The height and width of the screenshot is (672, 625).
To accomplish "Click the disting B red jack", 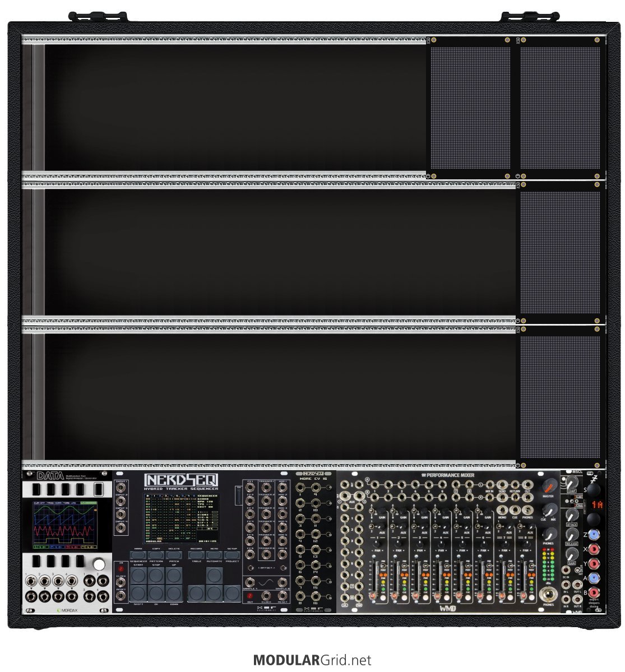I will (x=594, y=593).
